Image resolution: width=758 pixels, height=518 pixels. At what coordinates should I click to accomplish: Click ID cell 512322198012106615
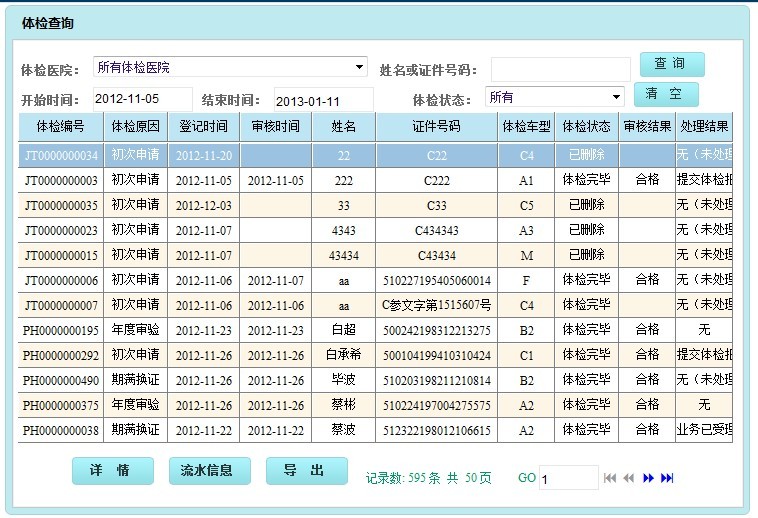click(x=437, y=430)
